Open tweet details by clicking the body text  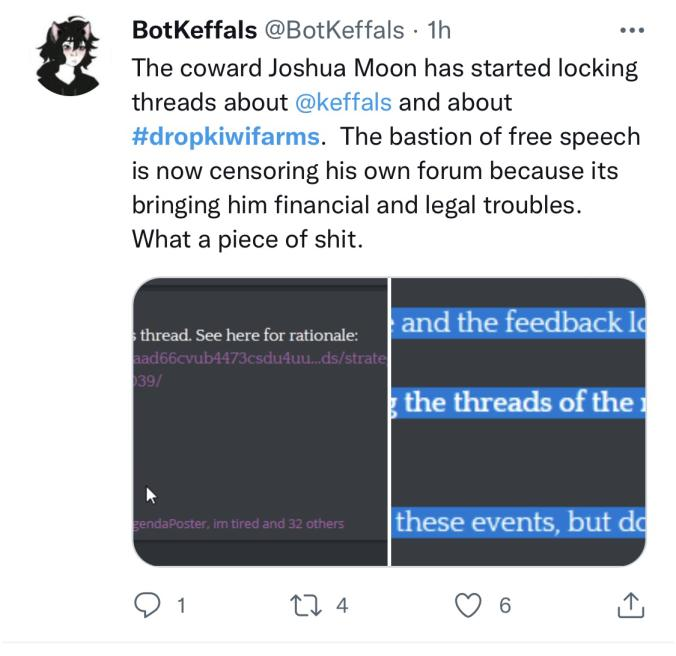pyautogui.click(x=385, y=153)
